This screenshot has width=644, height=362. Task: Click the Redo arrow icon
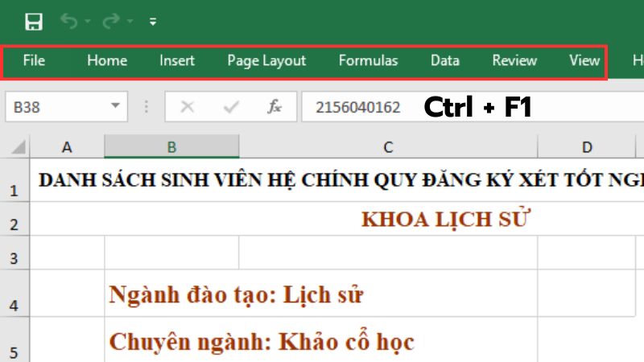(113, 22)
